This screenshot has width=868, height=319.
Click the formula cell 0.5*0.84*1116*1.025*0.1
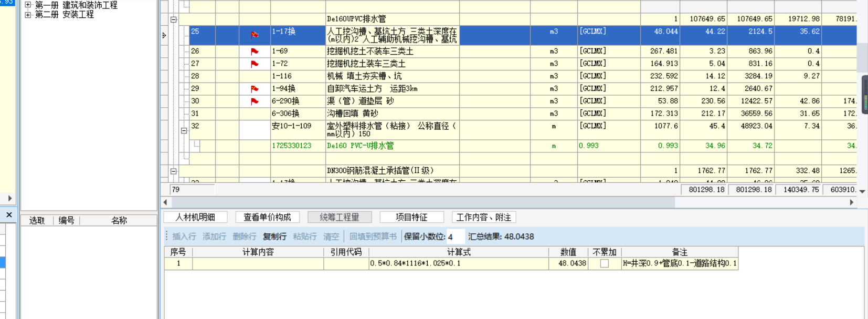[459, 263]
